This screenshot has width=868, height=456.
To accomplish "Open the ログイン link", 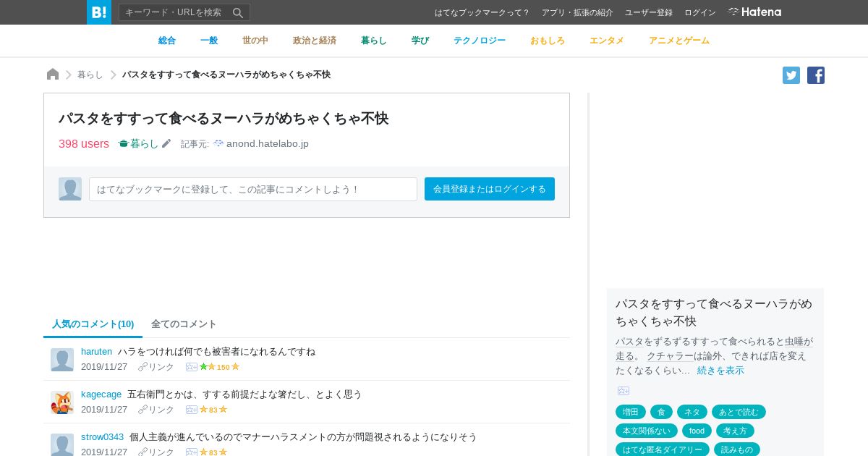I will click(x=700, y=12).
